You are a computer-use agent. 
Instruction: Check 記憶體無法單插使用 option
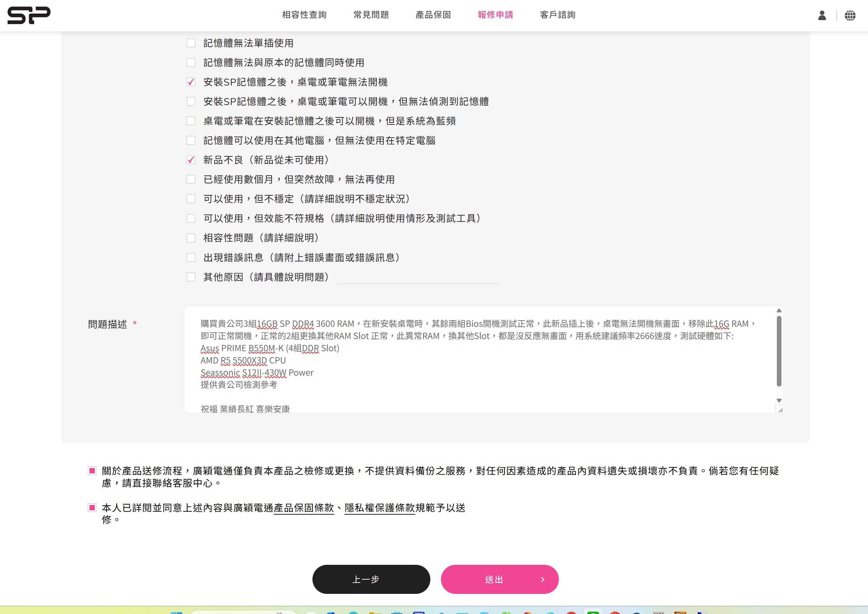tap(191, 43)
